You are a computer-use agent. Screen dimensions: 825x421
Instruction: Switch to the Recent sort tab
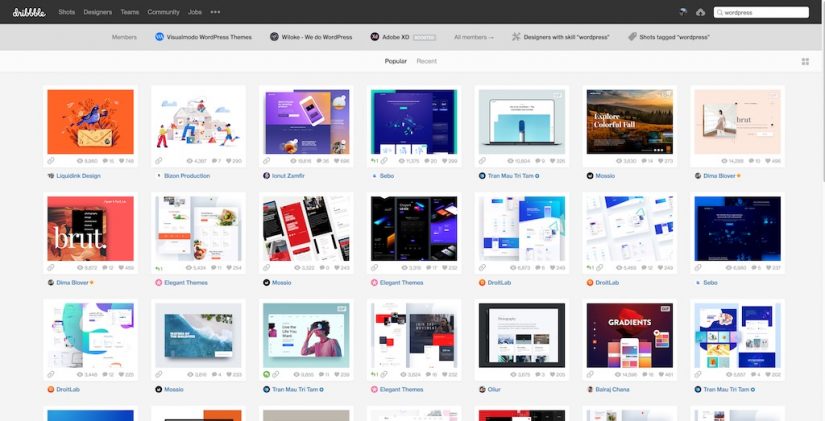426,61
